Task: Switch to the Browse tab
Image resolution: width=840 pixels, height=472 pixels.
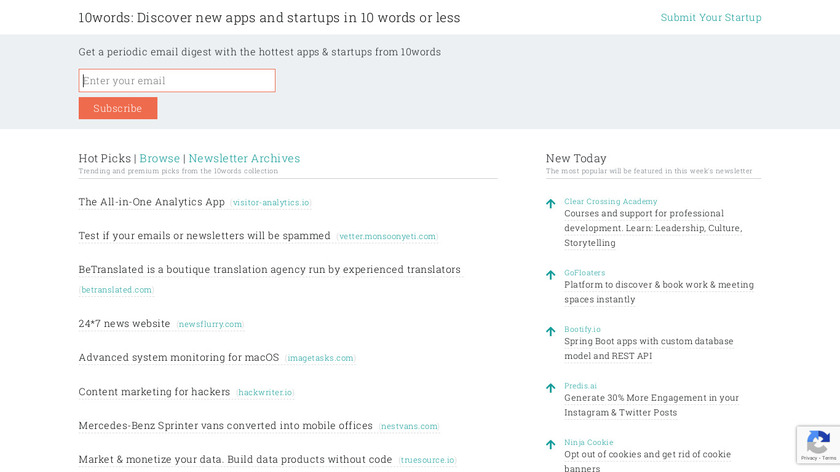Action: pos(160,158)
